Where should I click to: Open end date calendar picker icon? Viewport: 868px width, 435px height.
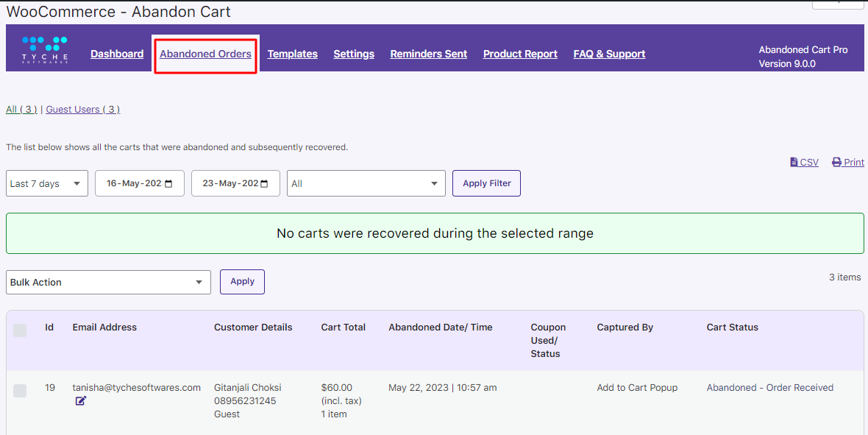coord(265,184)
